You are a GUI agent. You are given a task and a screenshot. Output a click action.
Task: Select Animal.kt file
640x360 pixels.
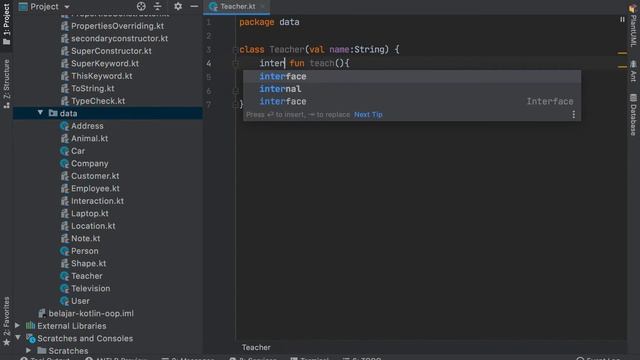89,138
